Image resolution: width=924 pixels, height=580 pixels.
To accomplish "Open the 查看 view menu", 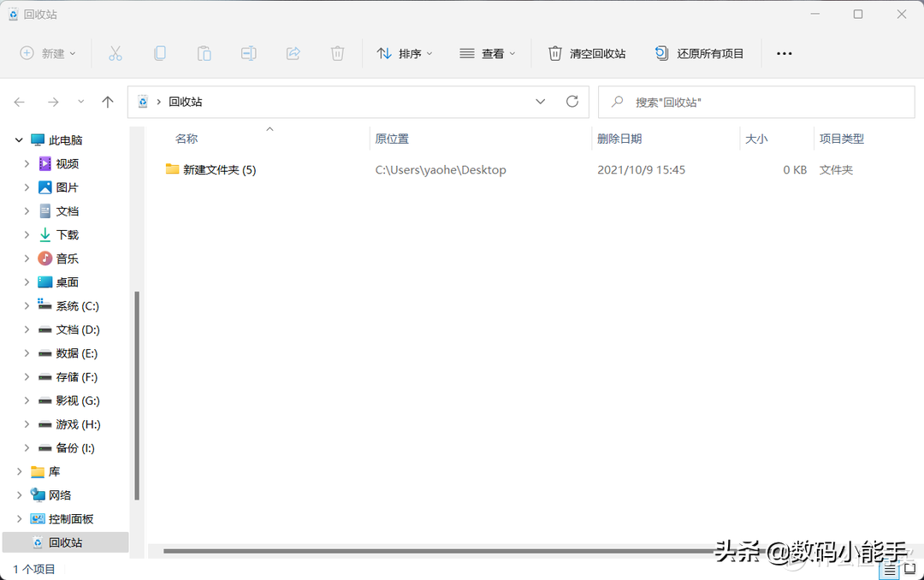I will pyautogui.click(x=488, y=54).
